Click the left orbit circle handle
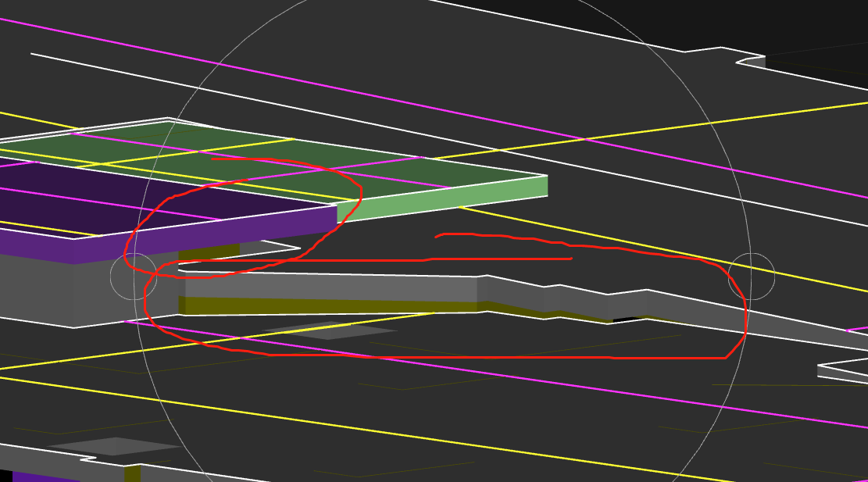The width and height of the screenshot is (868, 482). [x=134, y=277]
